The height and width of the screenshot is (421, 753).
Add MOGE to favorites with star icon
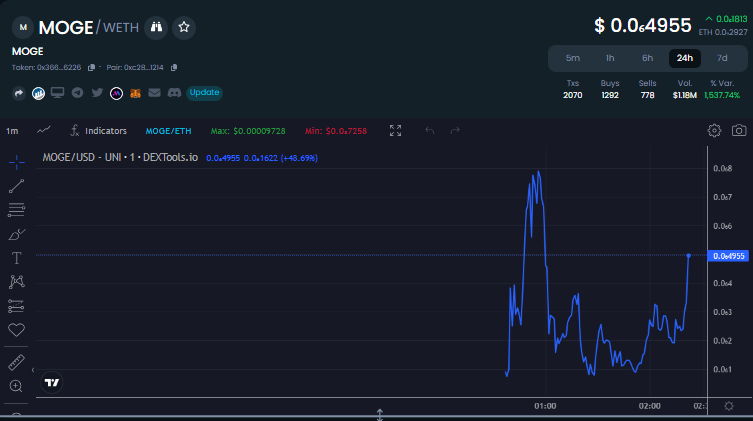click(x=184, y=27)
